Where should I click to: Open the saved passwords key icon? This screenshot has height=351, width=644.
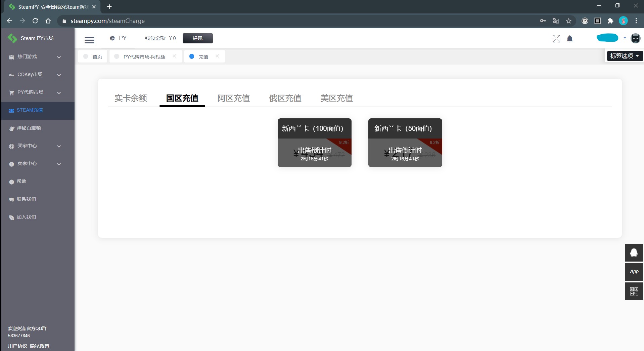pos(543,21)
